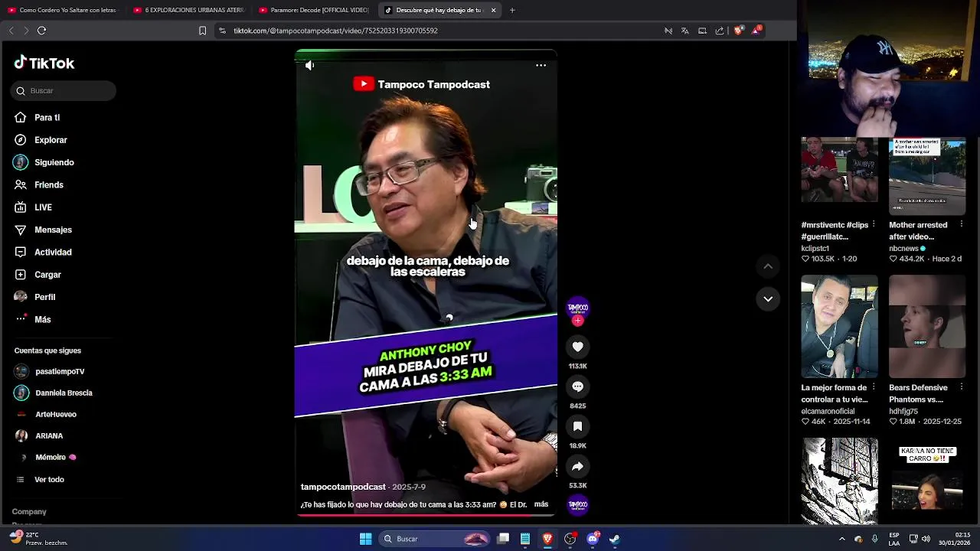Open options for Mother arrested video
Screen dimensions: 980x551
pos(962,224)
